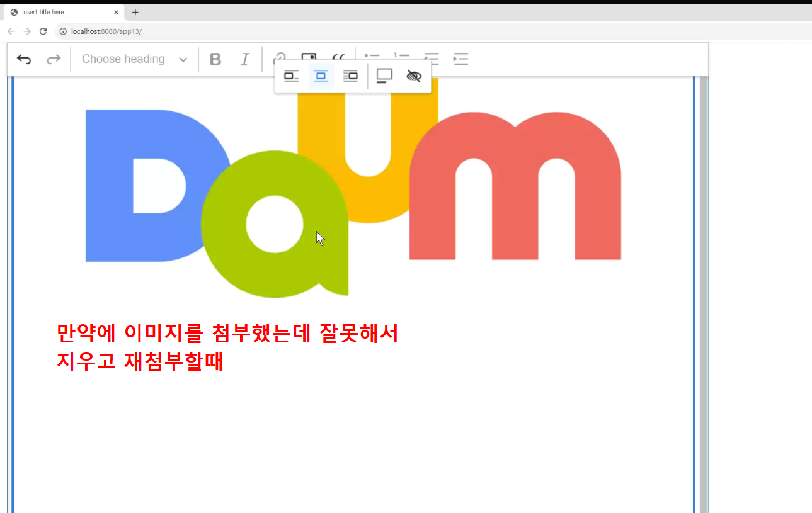The width and height of the screenshot is (812, 513).
Task: Undo the last editor change
Action: pos(24,59)
